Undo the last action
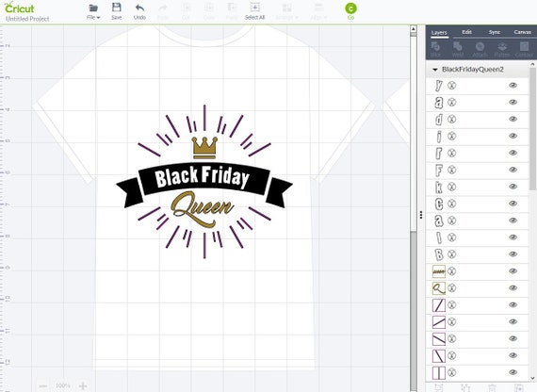 [x=139, y=11]
